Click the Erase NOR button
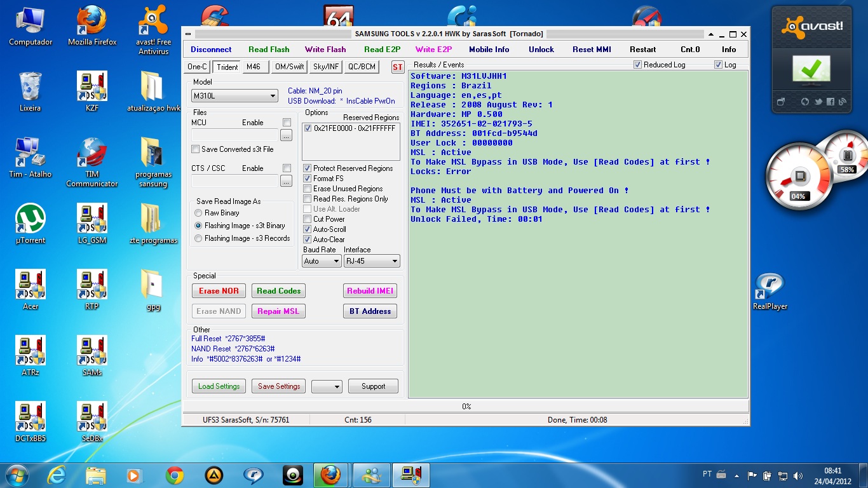This screenshot has height=488, width=868. [x=219, y=291]
